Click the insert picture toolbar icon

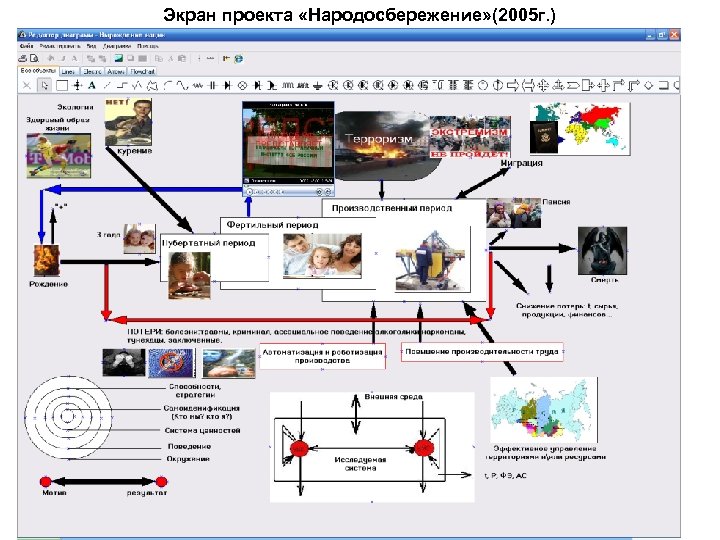tap(119, 58)
